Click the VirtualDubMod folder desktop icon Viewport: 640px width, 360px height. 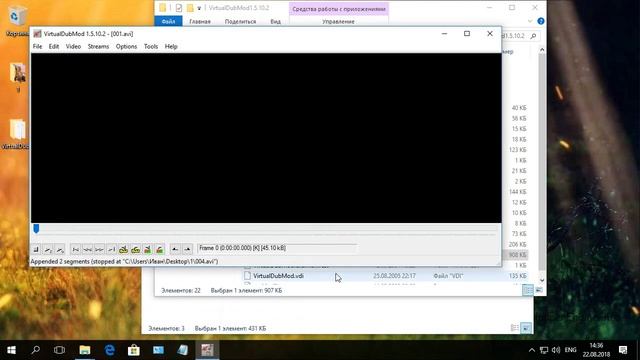(x=16, y=134)
